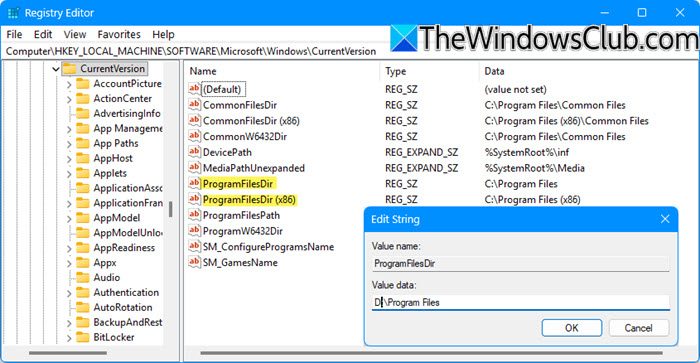Click the values pane horizontal scrollbar
The image size is (700, 363).
[x=431, y=353]
